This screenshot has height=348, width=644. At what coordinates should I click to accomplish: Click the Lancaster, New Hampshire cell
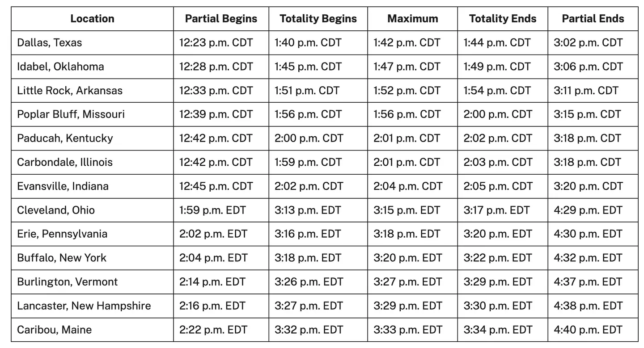[x=84, y=306]
